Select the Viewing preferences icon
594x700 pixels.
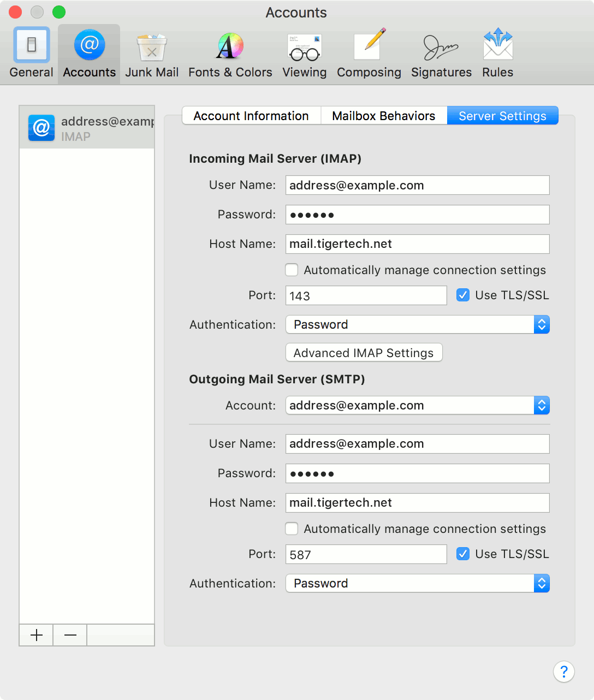click(304, 52)
